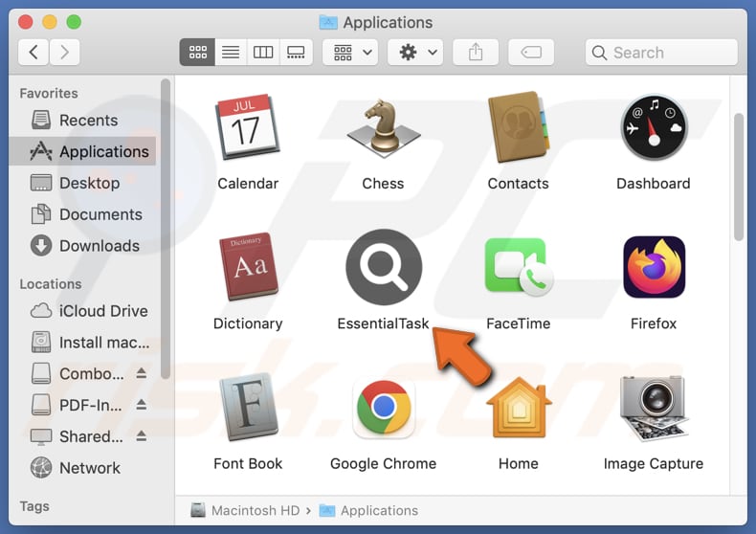Click the Calendar label text

point(248,184)
